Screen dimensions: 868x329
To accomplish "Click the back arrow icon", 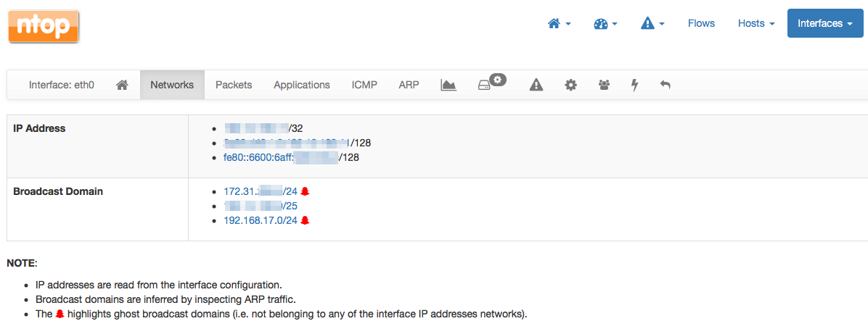I will pyautogui.click(x=666, y=86).
